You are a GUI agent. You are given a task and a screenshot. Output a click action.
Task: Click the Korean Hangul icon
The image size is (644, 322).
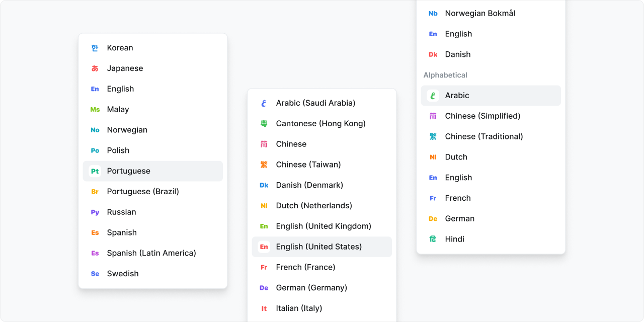pyautogui.click(x=95, y=48)
